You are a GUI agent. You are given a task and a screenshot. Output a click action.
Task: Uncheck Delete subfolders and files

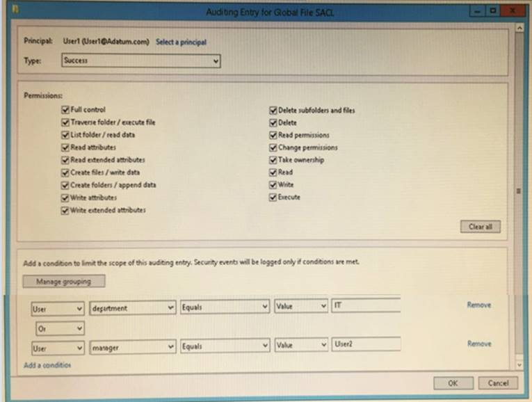tap(273, 110)
